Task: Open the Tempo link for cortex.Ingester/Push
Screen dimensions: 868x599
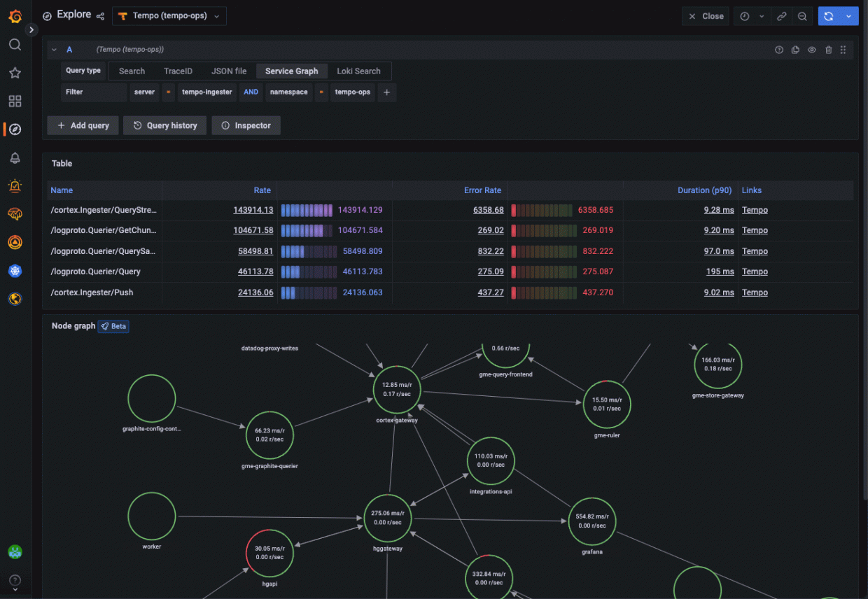Action: (755, 293)
